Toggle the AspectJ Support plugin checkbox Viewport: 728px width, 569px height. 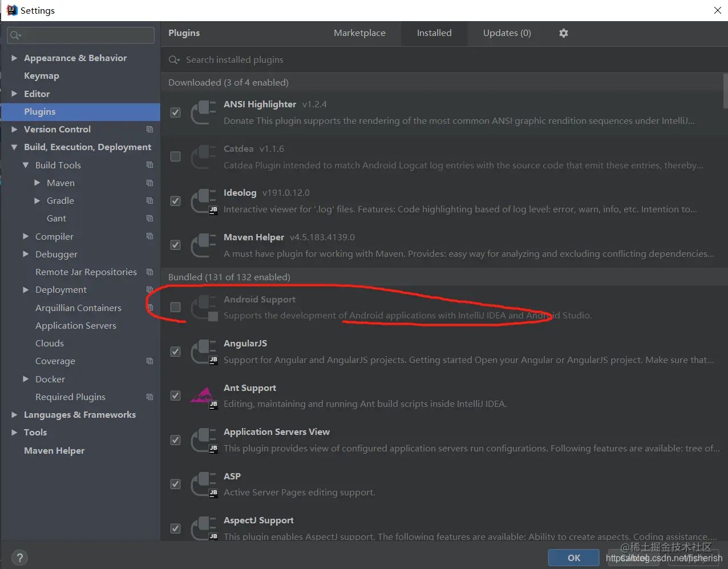coord(176,528)
